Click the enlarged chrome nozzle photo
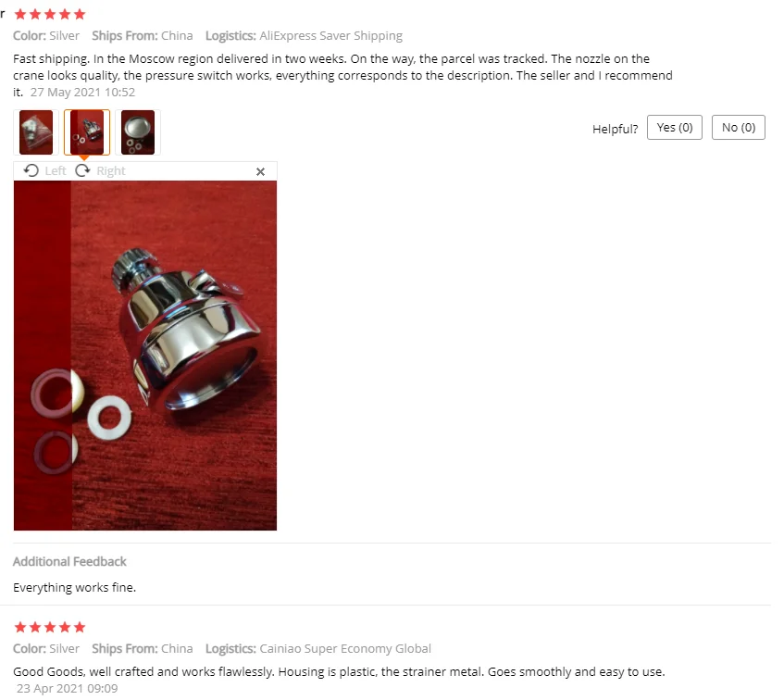The width and height of the screenshot is (784, 700). point(145,356)
